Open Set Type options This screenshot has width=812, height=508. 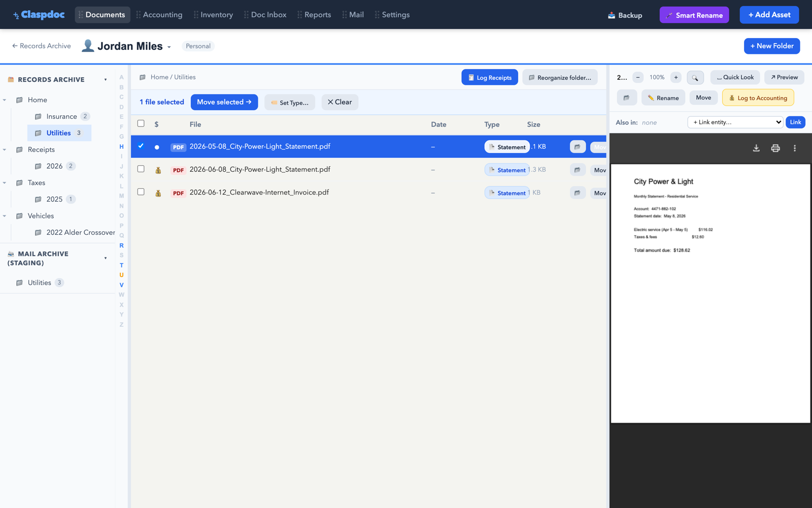click(x=290, y=102)
